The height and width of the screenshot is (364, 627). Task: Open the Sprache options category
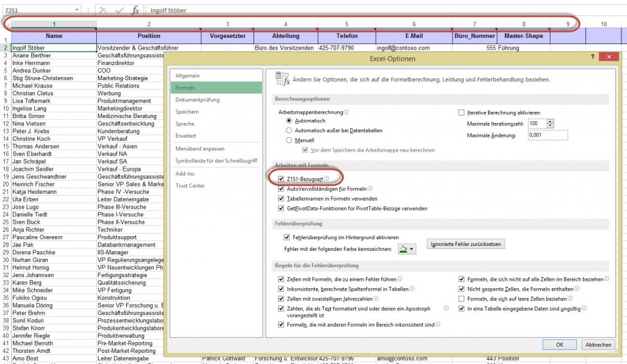[216, 124]
